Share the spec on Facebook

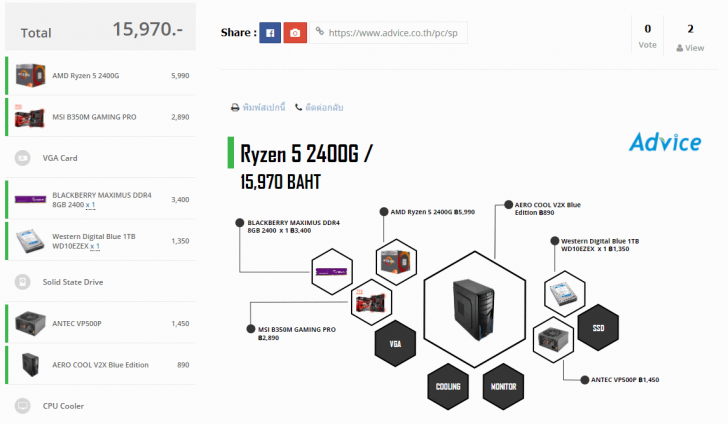coord(270,33)
